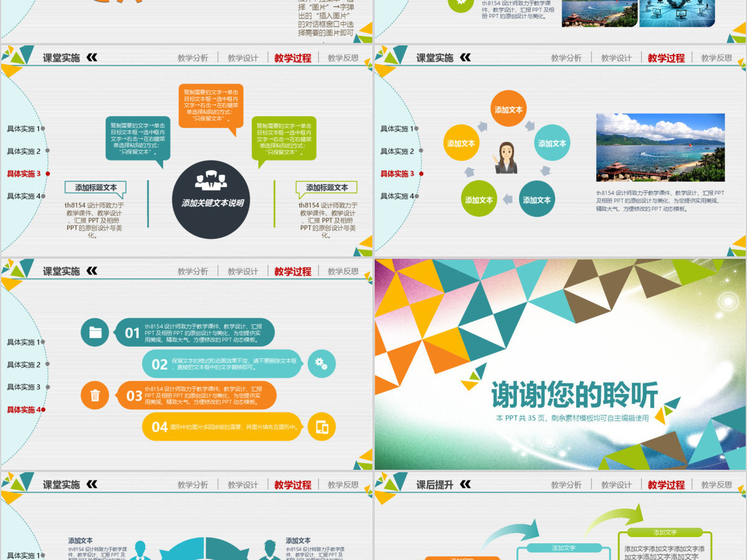Select 具体实施 4 on the cycle diagram slide sidebar

pyautogui.click(x=397, y=196)
